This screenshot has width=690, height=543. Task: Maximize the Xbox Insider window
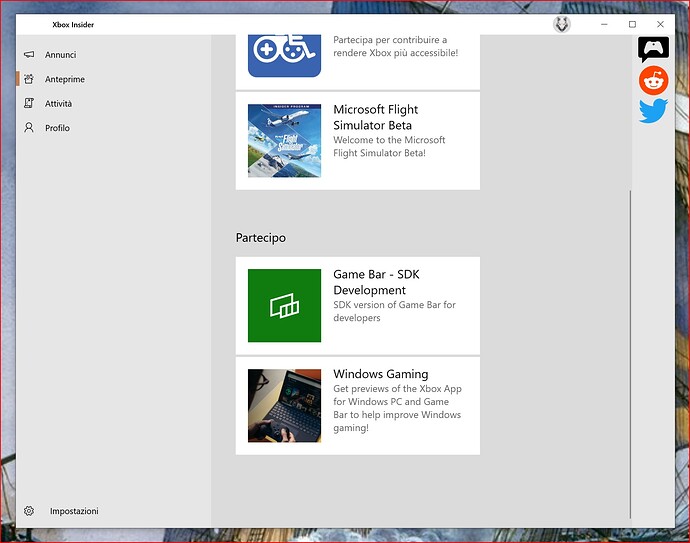click(x=632, y=24)
